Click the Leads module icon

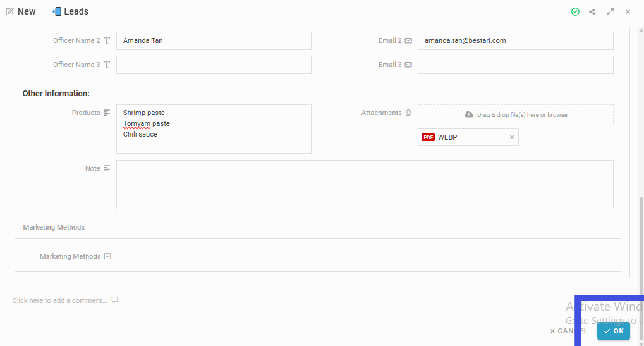point(56,11)
